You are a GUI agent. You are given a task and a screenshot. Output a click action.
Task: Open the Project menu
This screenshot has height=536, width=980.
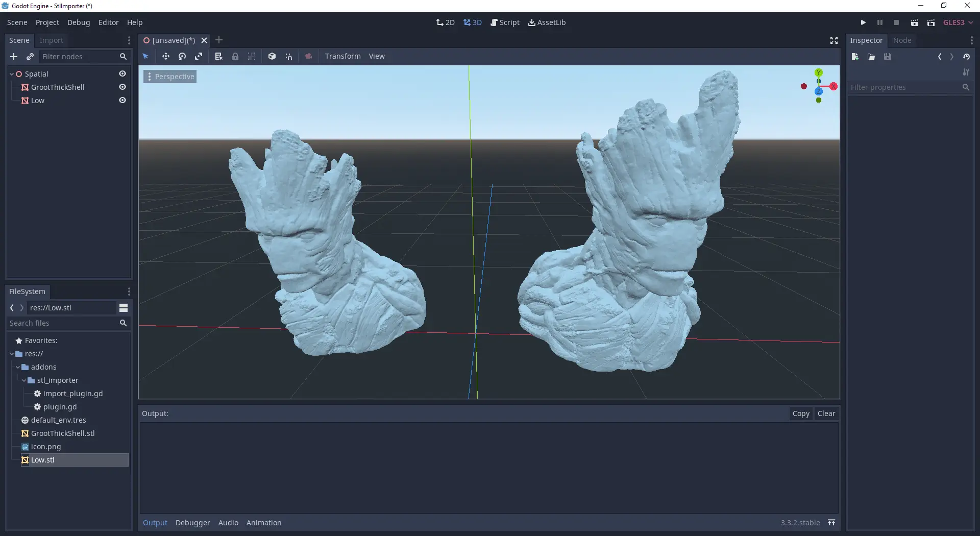coord(47,22)
